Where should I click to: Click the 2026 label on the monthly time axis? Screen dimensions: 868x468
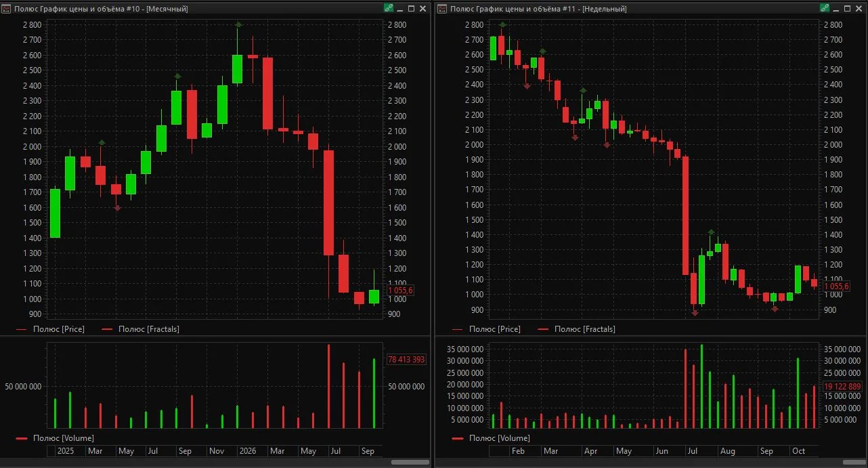[x=247, y=451]
